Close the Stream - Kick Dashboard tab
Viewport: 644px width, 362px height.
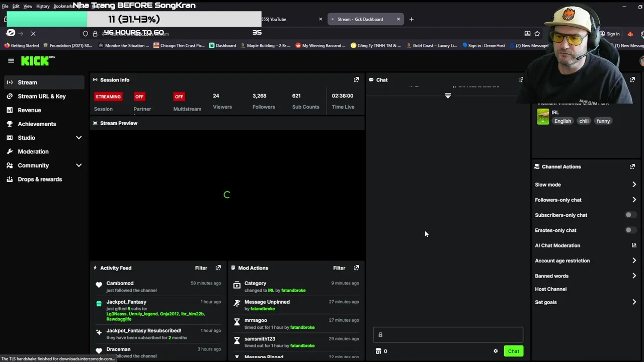point(398,19)
